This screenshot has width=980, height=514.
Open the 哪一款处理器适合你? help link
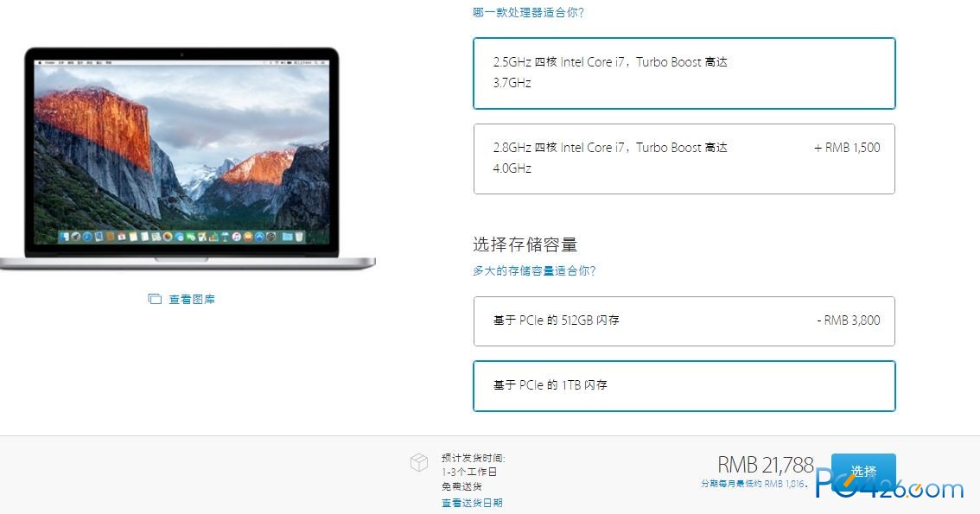tap(528, 12)
